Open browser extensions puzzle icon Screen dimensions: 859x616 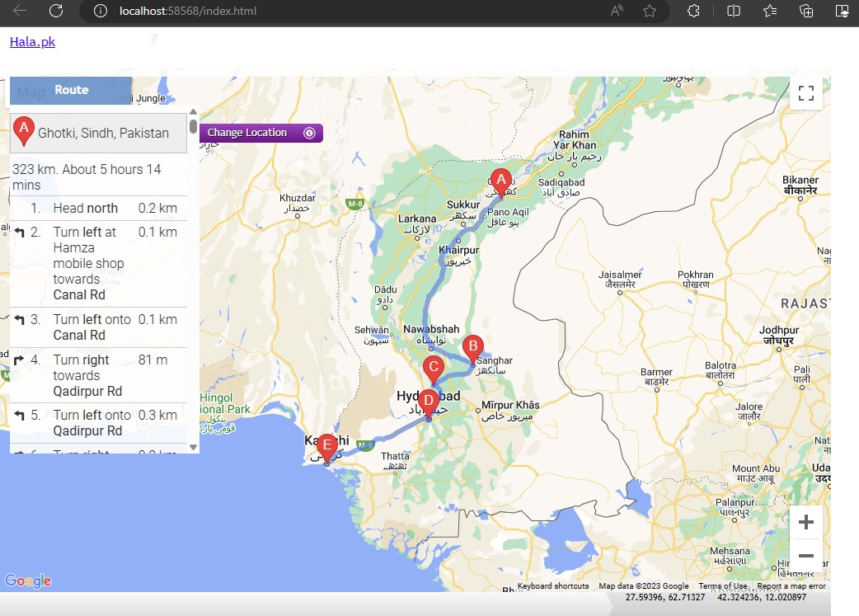693,11
